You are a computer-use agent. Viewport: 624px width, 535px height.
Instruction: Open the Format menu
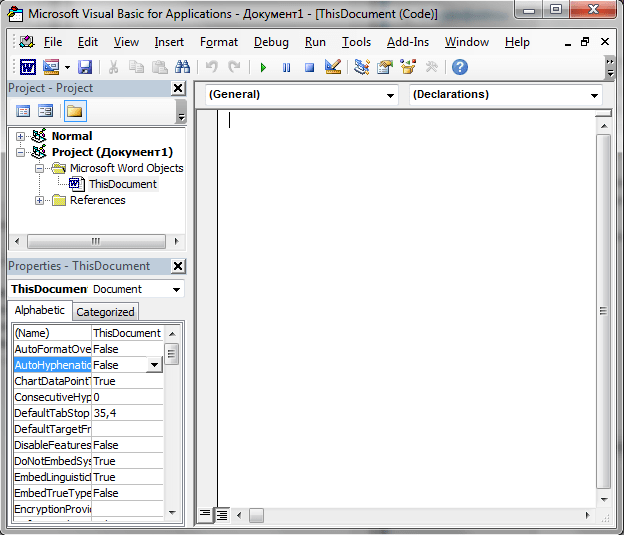219,42
